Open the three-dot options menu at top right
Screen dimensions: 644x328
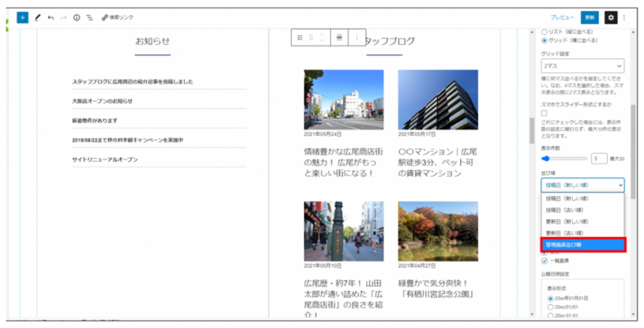tap(625, 18)
